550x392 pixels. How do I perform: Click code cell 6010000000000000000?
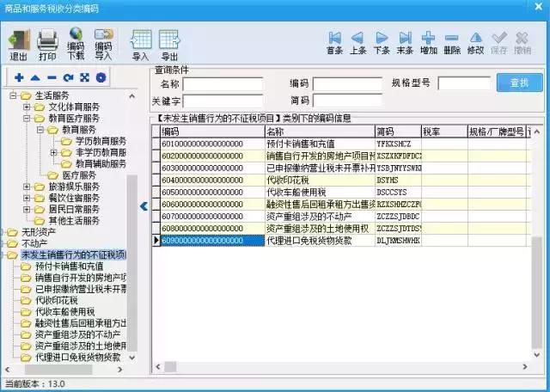212,144
